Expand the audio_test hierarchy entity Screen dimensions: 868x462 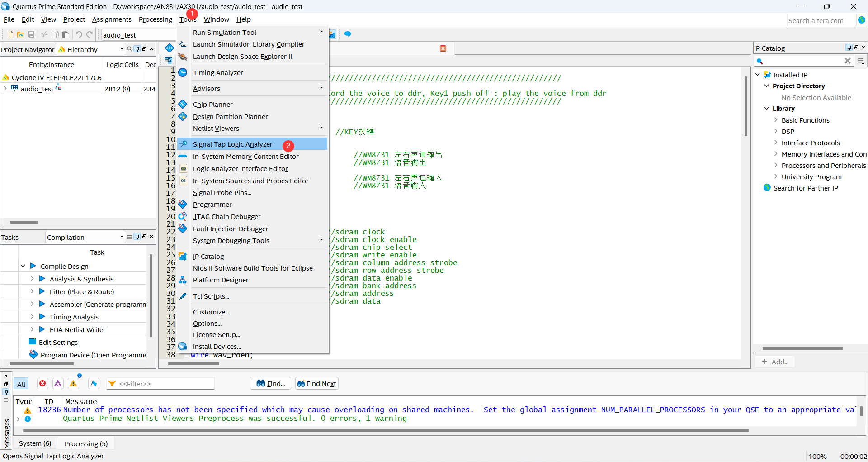point(5,89)
